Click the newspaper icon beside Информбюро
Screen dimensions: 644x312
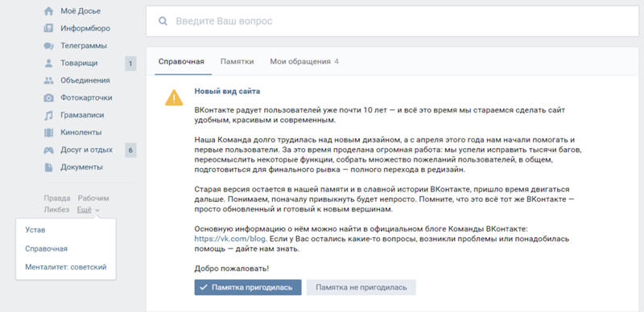tap(48, 28)
